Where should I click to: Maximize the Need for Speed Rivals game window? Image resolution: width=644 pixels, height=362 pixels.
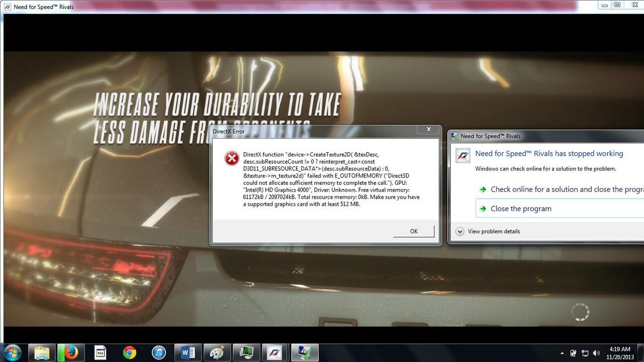coord(617,5)
